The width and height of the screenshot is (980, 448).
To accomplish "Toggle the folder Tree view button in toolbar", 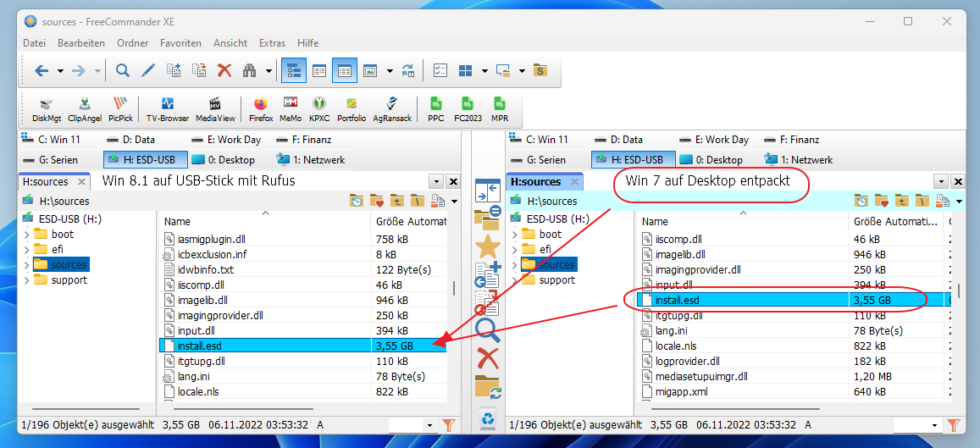I will tap(293, 70).
